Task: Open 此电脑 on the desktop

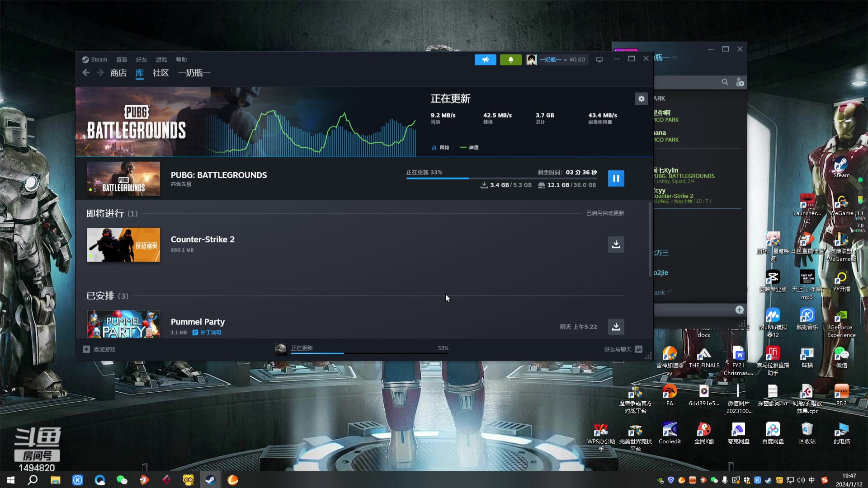Action: [x=841, y=434]
